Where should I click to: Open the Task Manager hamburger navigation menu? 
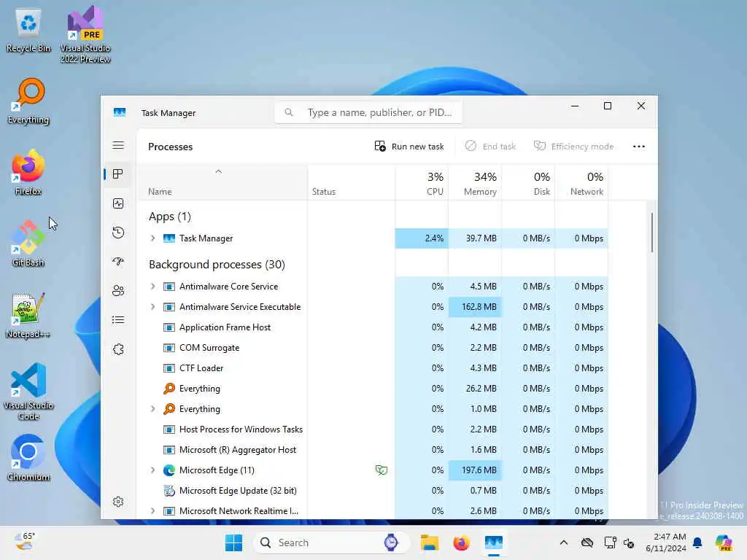(118, 146)
